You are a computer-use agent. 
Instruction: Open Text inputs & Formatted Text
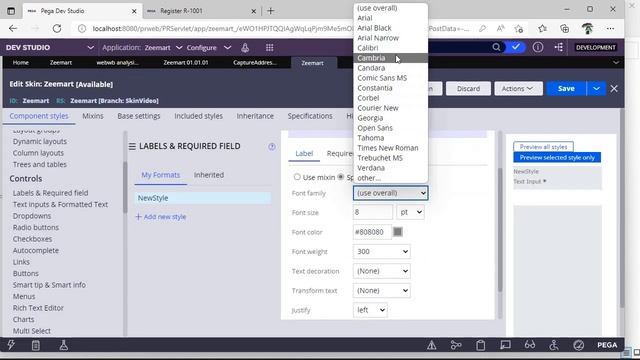60,204
